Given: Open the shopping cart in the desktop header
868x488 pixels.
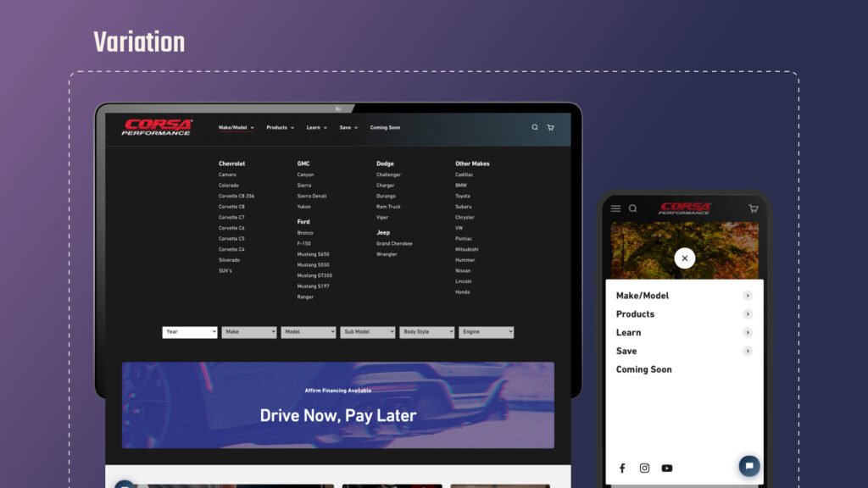Looking at the screenshot, I should click(x=550, y=127).
